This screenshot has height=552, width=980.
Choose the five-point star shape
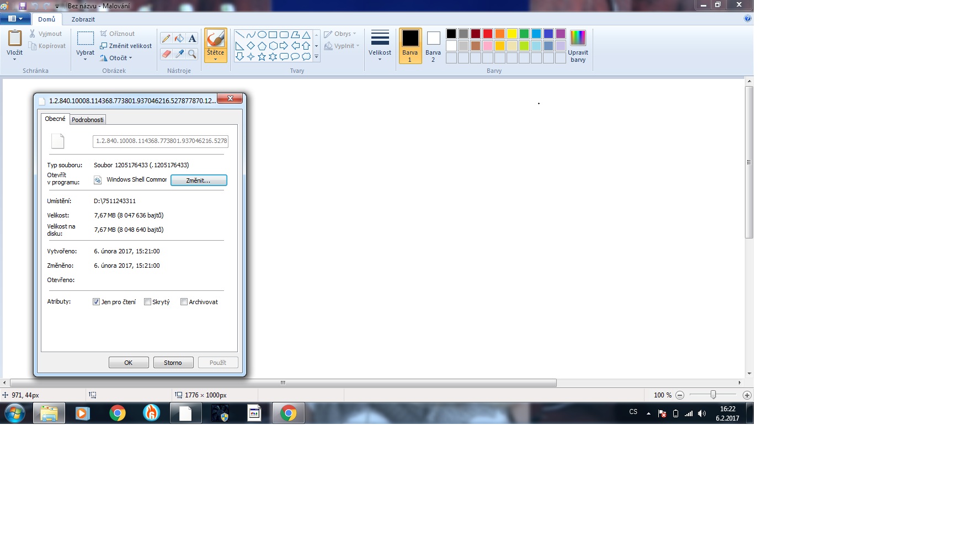(262, 56)
